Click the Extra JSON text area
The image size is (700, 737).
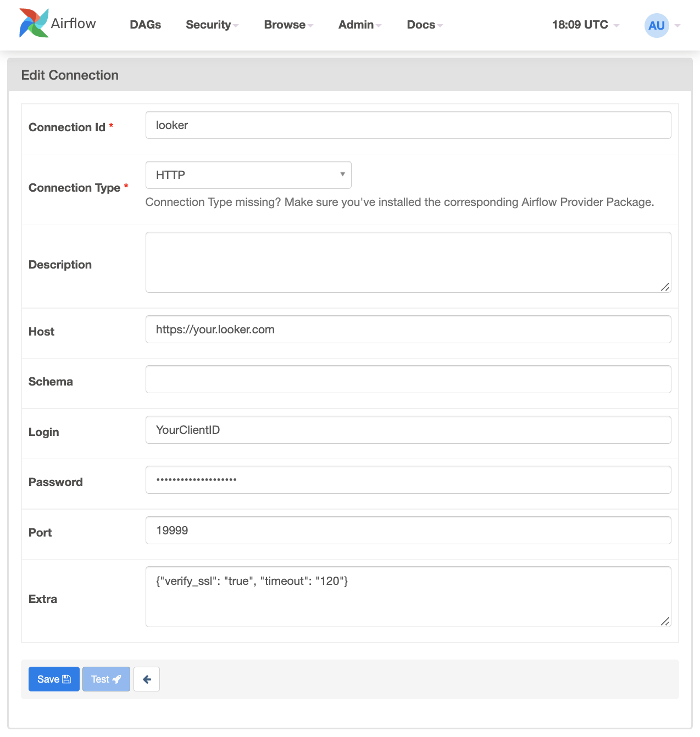pos(408,597)
